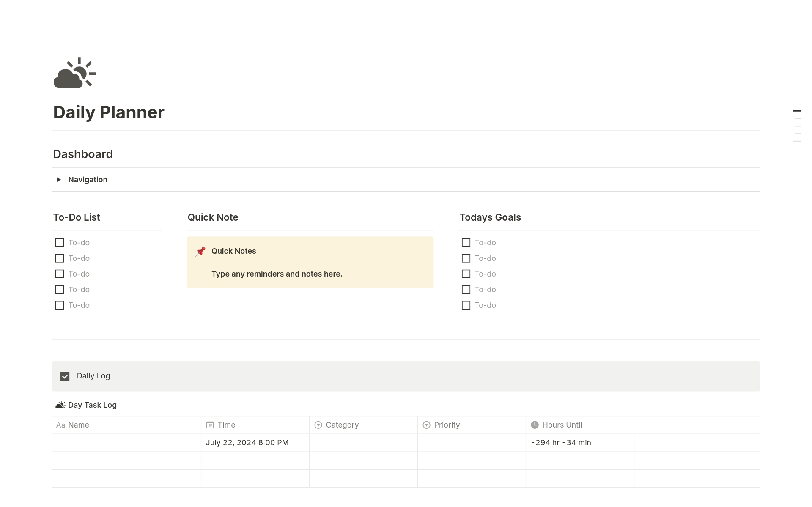The image size is (812, 507).
Task: Click the Day Task Log database title
Action: [92, 405]
